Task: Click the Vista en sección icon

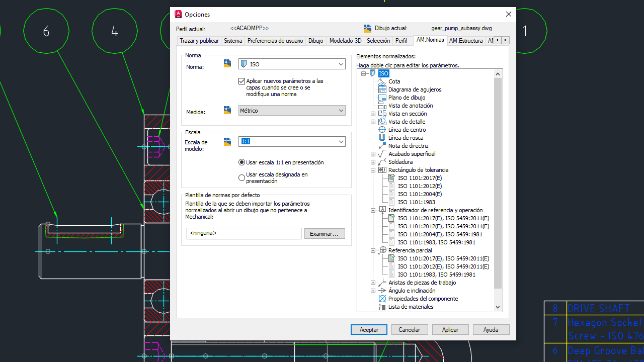Action: click(382, 114)
